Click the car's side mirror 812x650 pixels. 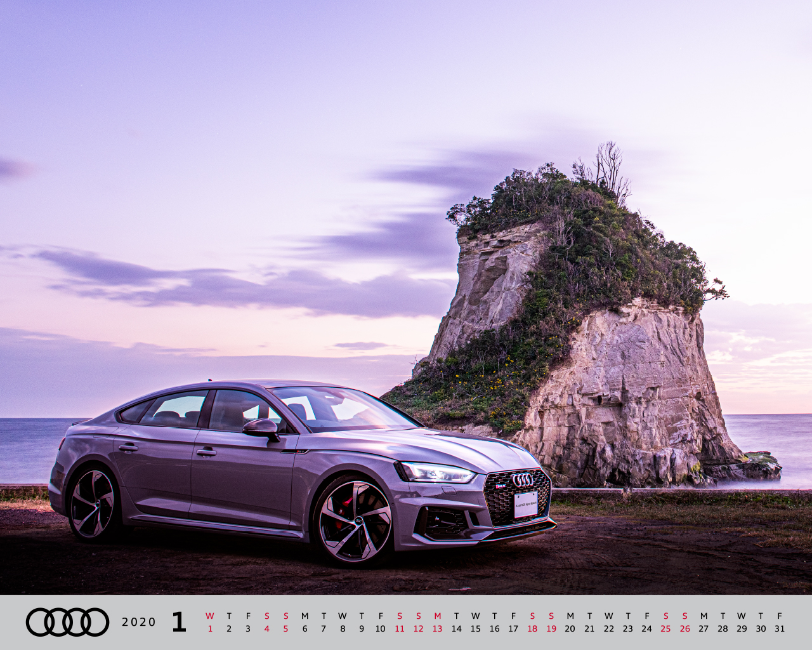[261, 428]
